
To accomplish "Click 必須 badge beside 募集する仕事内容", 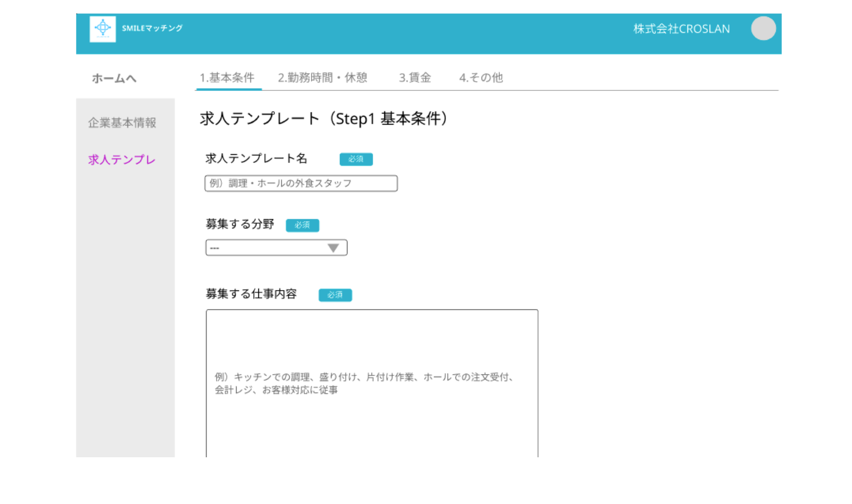I will [335, 295].
